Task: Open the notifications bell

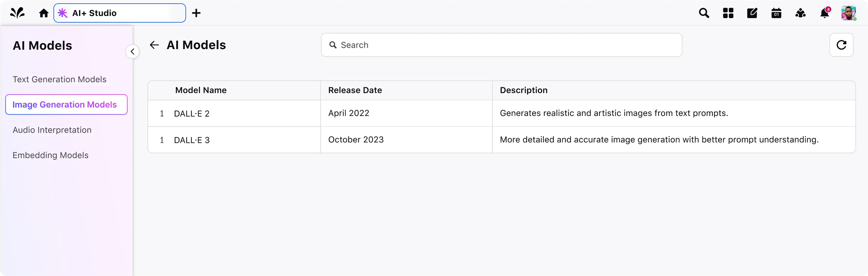Action: [x=824, y=13]
